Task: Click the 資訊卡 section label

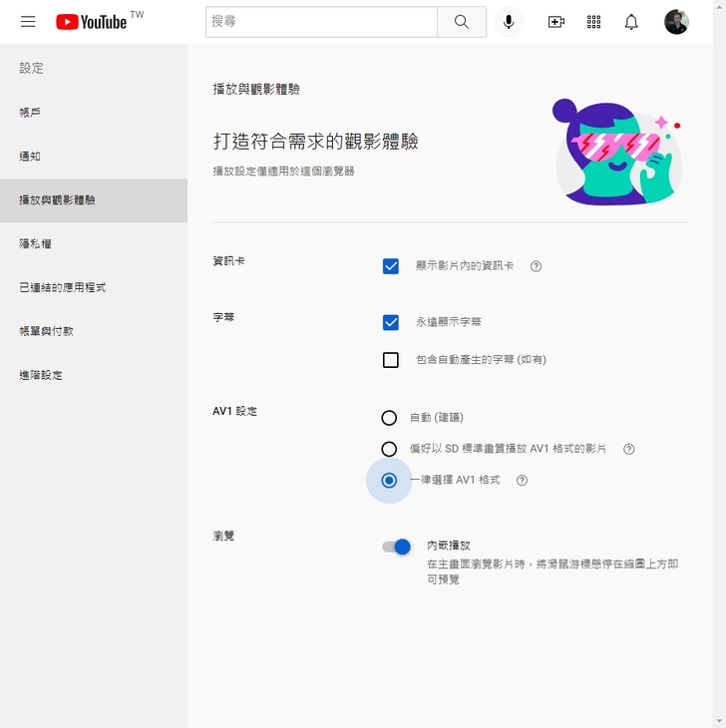Action: click(x=228, y=261)
